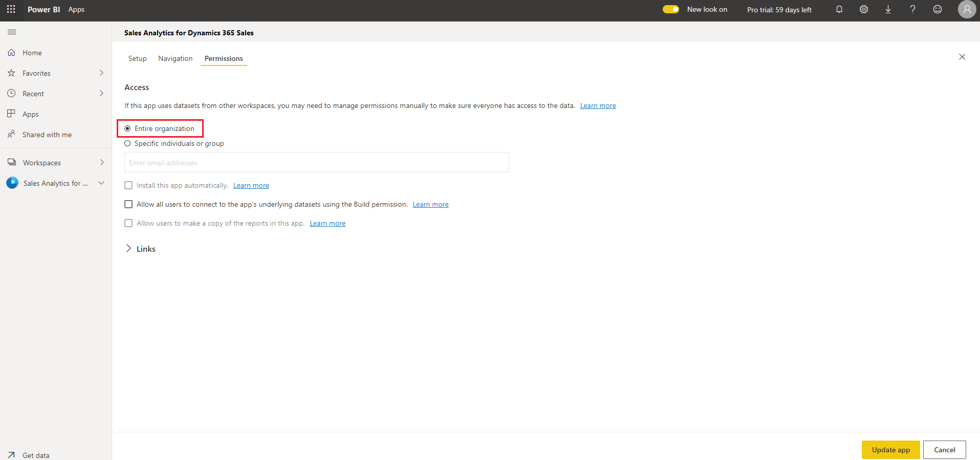
Task: Click the Power BI brand label
Action: (x=44, y=9)
